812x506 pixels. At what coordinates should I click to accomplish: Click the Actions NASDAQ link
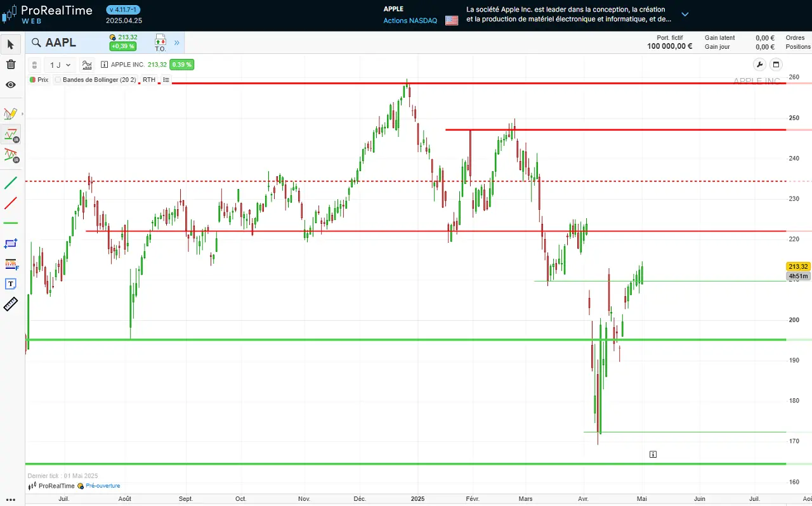tap(410, 21)
